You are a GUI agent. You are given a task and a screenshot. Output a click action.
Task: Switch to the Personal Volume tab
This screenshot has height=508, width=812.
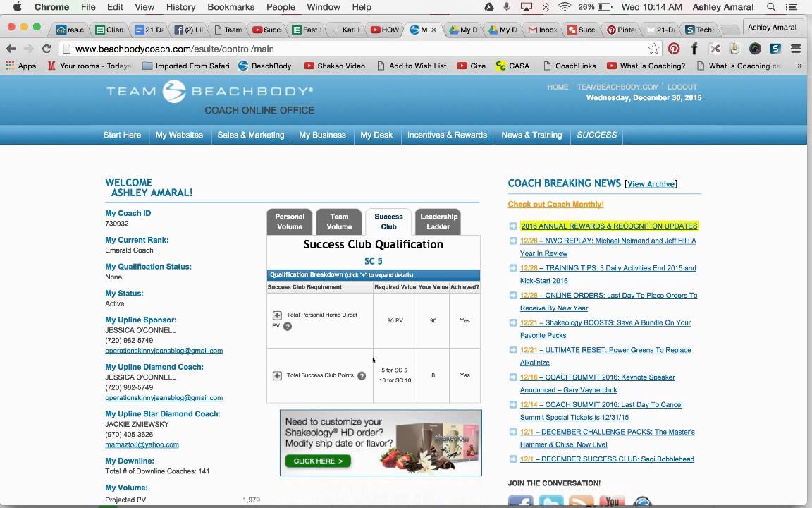click(x=290, y=222)
